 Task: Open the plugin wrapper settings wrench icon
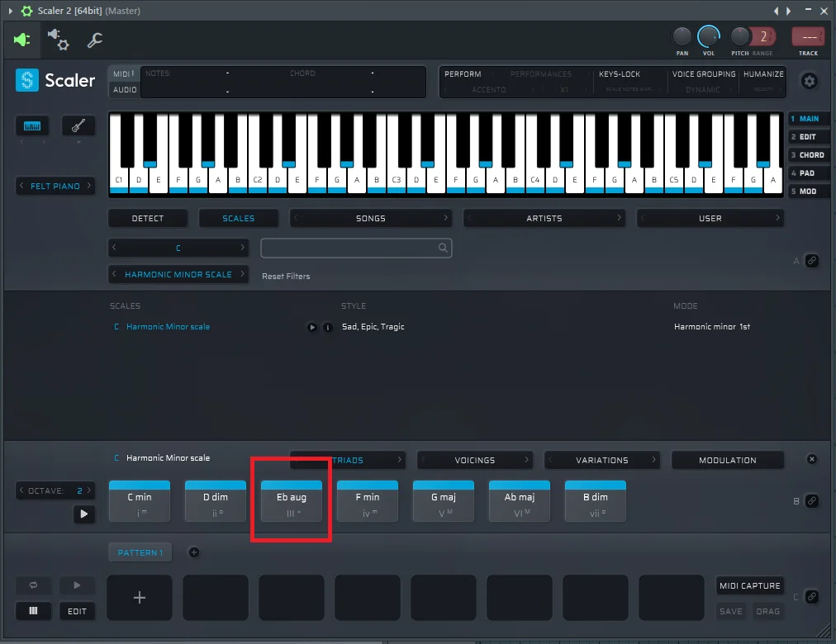(95, 40)
